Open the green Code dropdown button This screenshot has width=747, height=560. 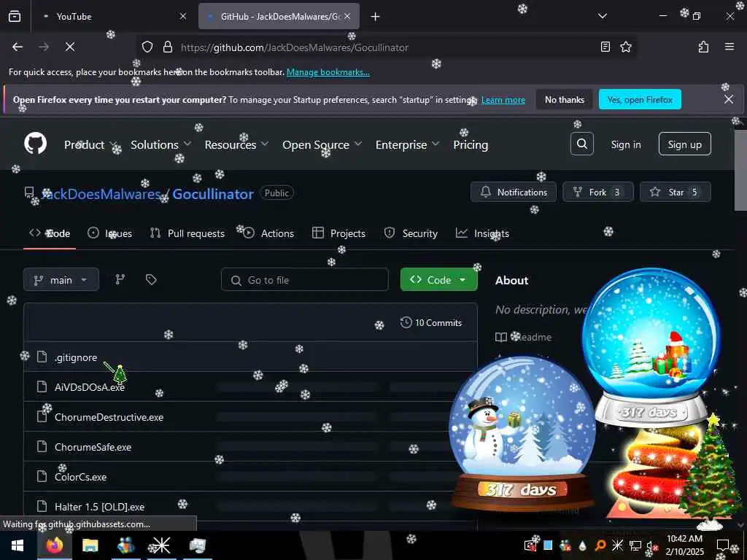438,279
